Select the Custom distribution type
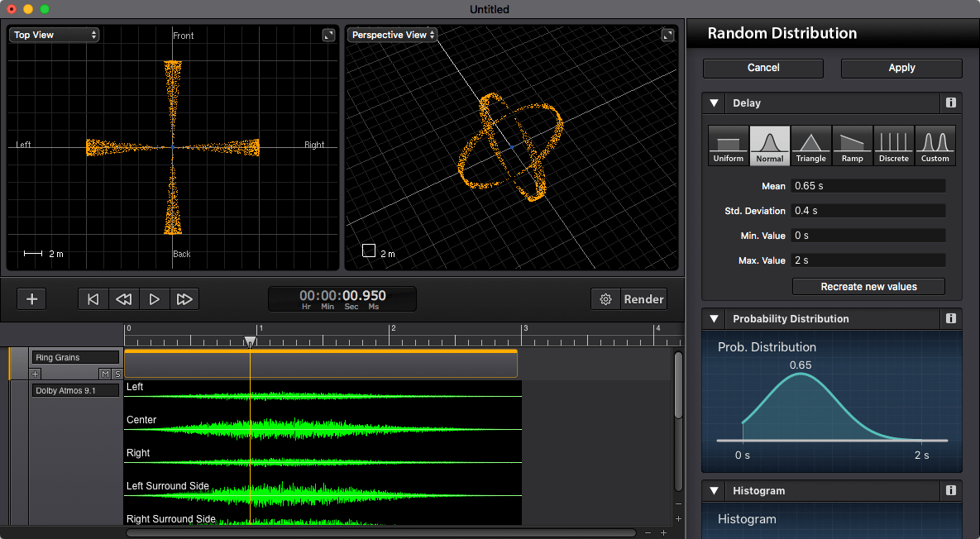Screen dimensions: 980x539 935,145
